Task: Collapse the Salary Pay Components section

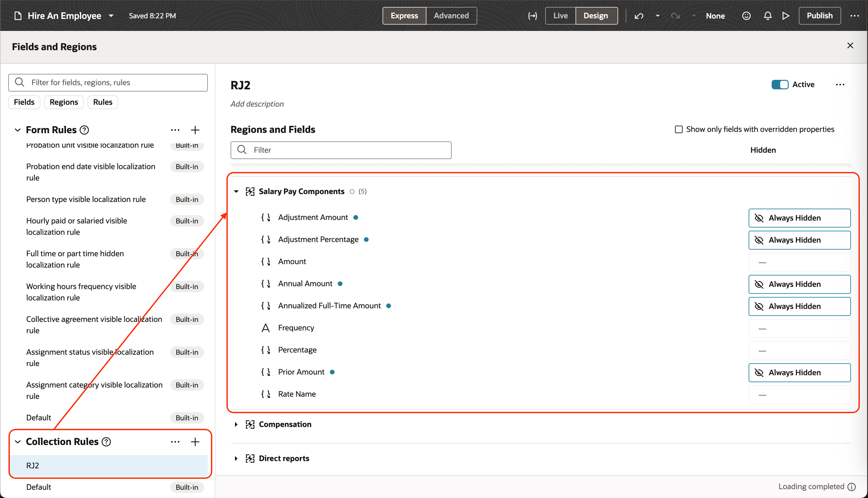Action: coord(236,191)
